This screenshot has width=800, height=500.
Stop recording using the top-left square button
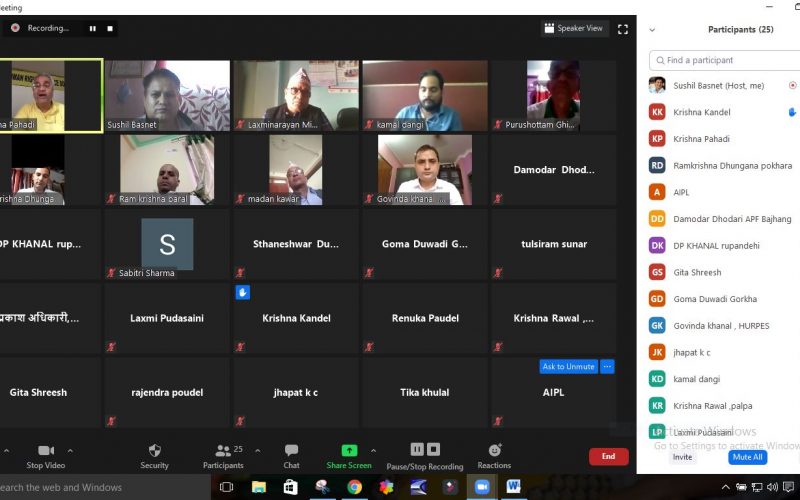coord(110,29)
